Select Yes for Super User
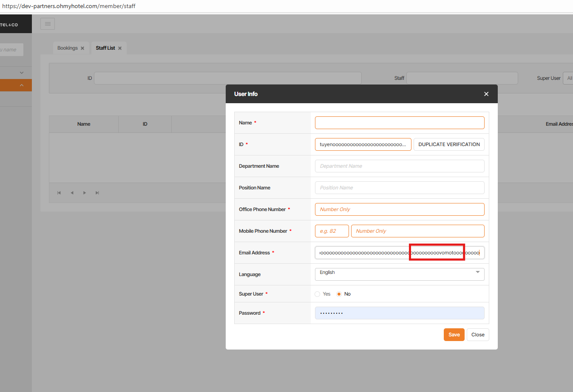Screen dimensions: 573x392 tap(318, 294)
